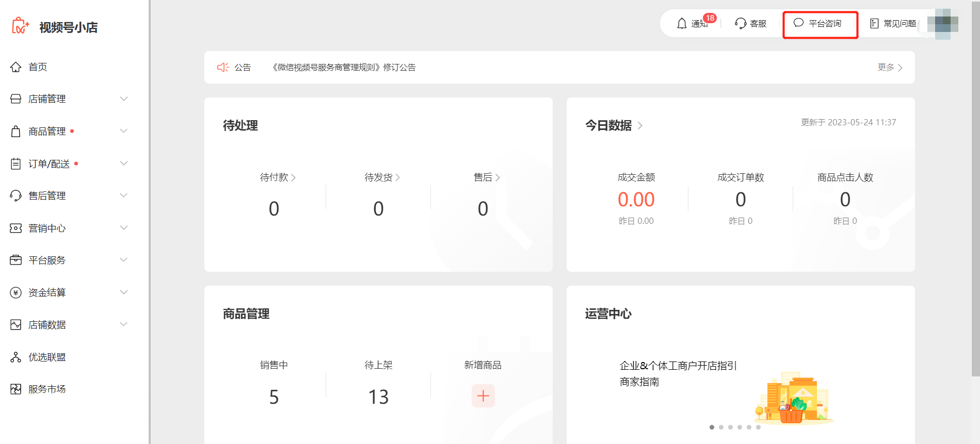Expand the 营销中心 menu chevron
Image resolution: width=980 pixels, height=444 pixels.
point(124,228)
